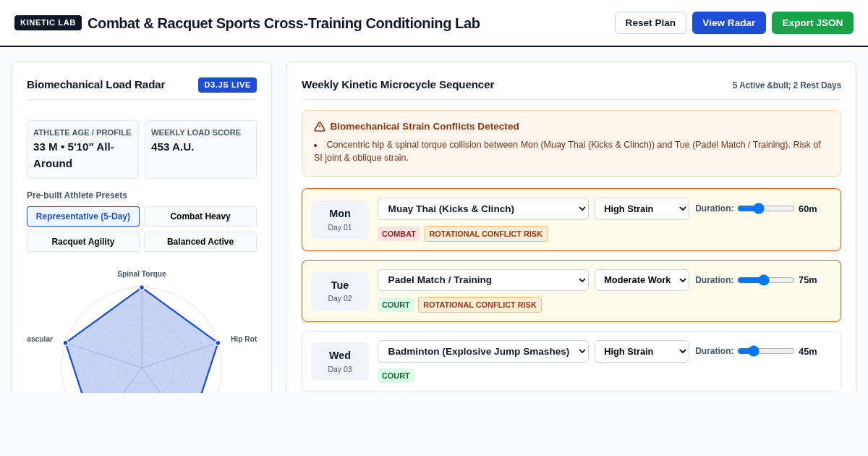The image size is (868, 456).
Task: Click the Biomechanical Strain Conflicts Detected heading
Action: click(x=425, y=127)
